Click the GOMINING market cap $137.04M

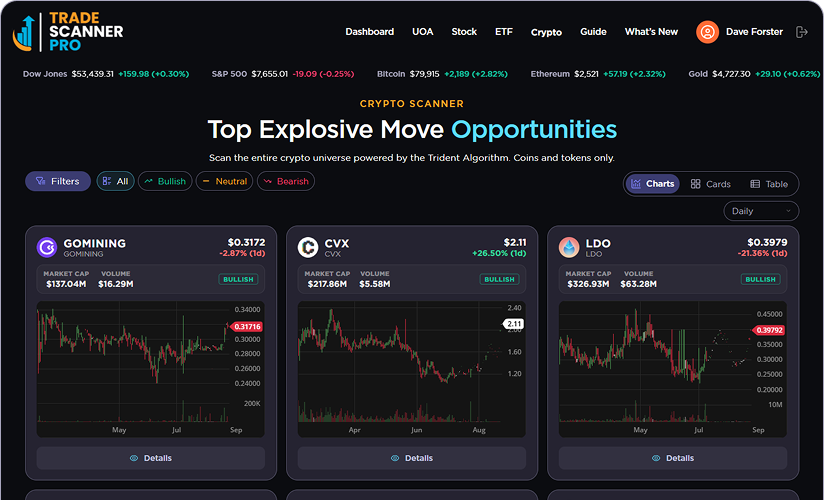coord(66,284)
